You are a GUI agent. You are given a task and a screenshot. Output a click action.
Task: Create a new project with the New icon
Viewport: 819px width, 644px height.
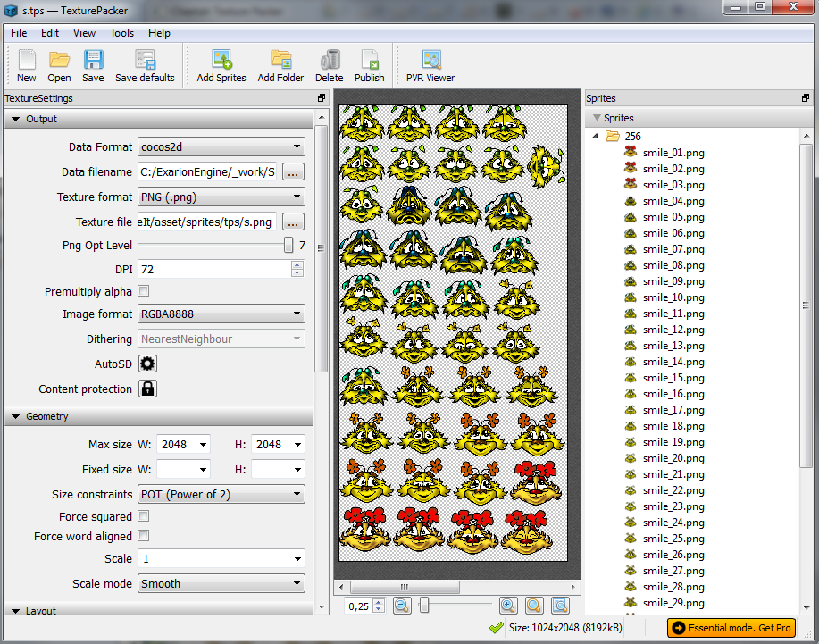click(26, 63)
